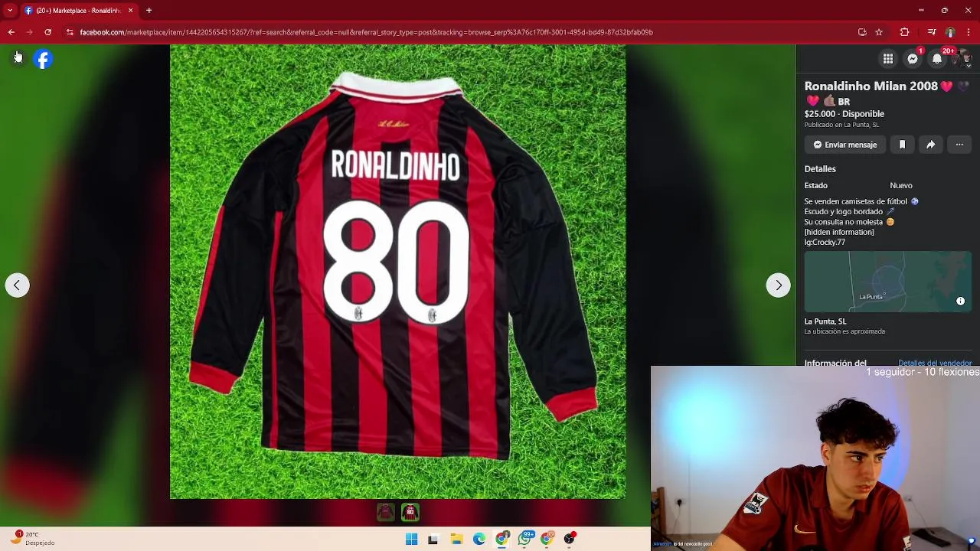Open the Facebook apps menu grid
Screen dimensions: 980x551
(x=887, y=59)
